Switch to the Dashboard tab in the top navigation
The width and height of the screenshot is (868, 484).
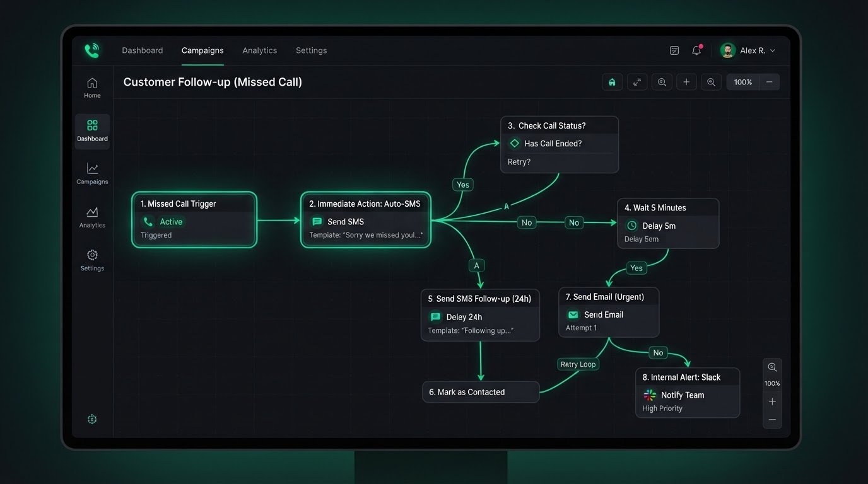coord(143,50)
